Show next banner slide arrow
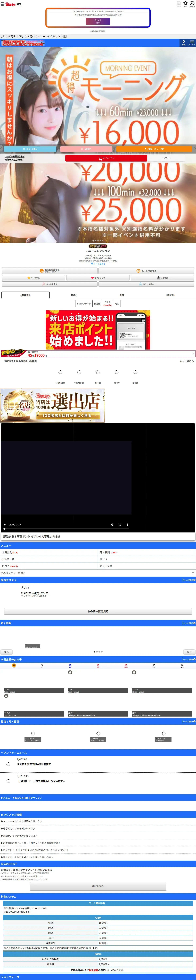 (x=195, y=148)
